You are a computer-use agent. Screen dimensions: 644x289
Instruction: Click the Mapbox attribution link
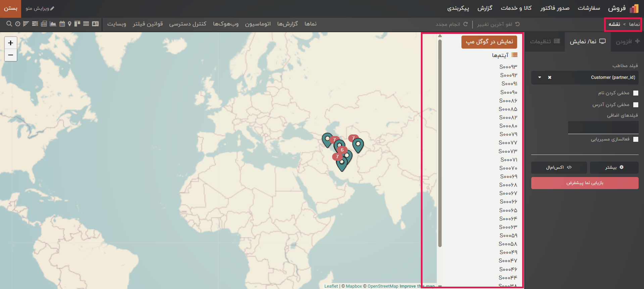(354, 286)
